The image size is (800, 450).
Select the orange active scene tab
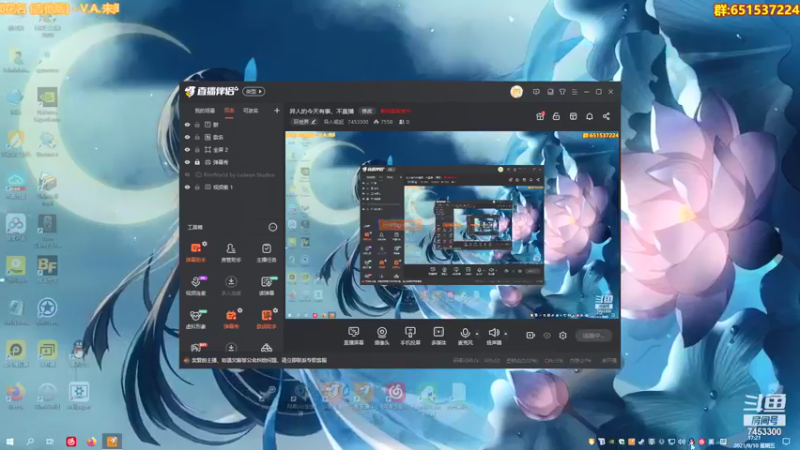[229, 111]
